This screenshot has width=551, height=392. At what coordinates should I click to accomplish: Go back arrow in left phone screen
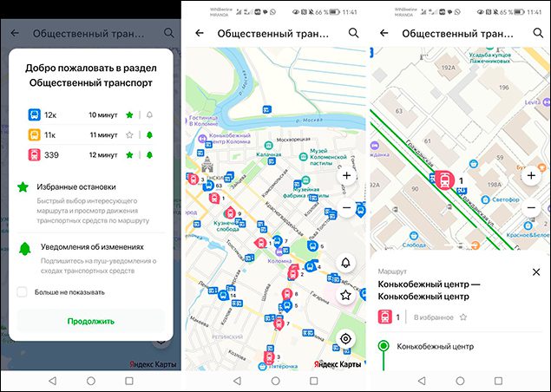coord(15,33)
